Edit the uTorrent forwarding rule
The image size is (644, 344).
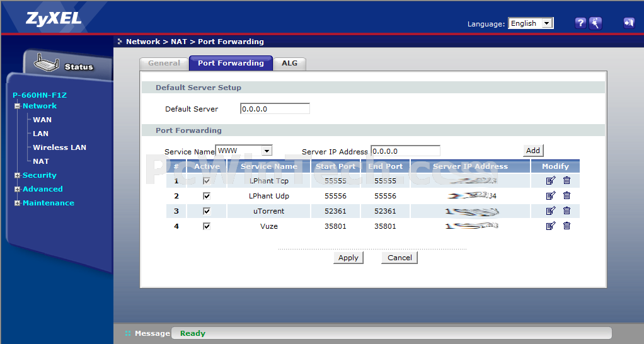pos(551,211)
